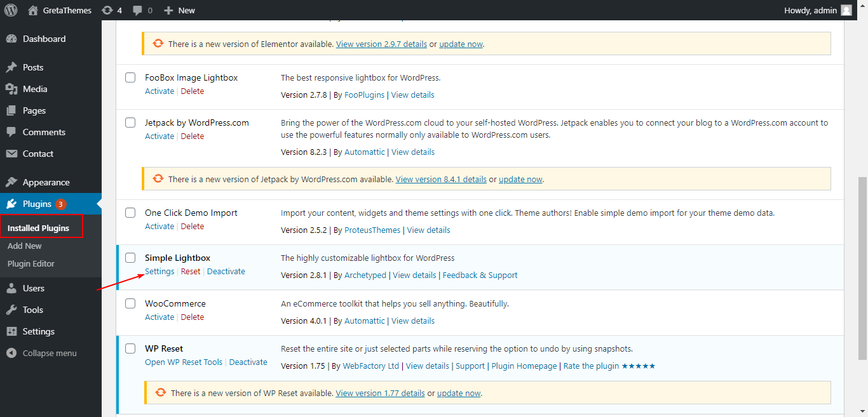Screen dimensions: 868x417
Task: Select the Plugins plug icon
Action: point(13,204)
